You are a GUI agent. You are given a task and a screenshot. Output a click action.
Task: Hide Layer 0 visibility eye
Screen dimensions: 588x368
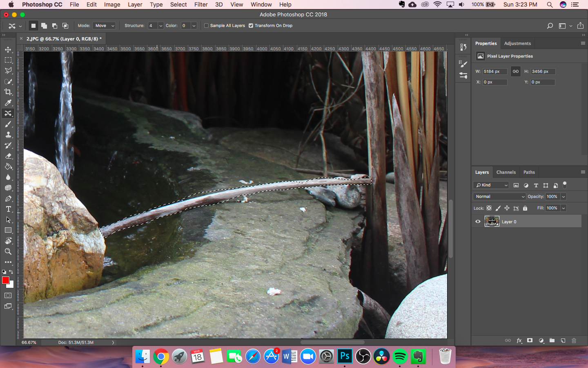pos(478,222)
